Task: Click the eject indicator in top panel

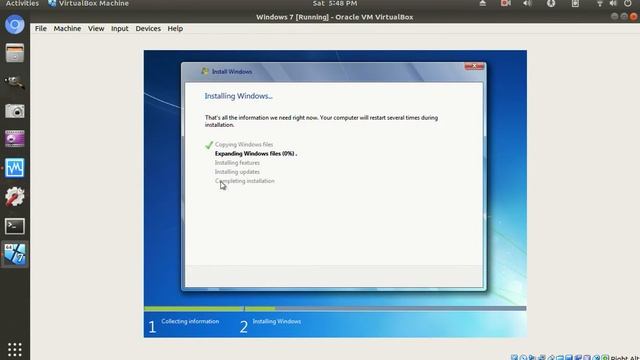Action: click(x=482, y=4)
